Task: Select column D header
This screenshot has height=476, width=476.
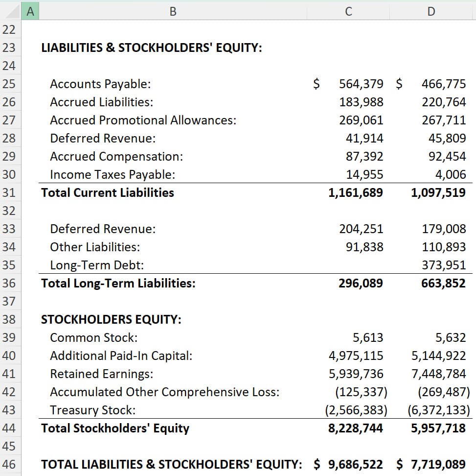Action: point(431,10)
